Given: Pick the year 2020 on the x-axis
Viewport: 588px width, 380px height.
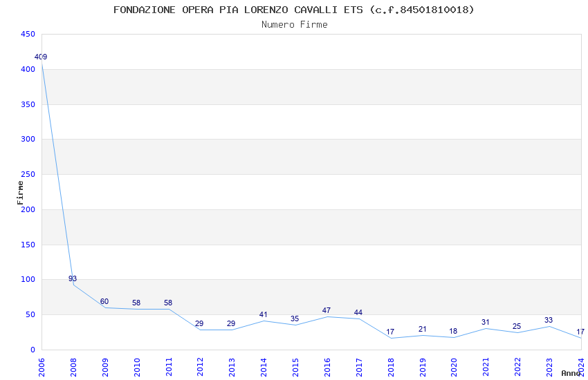Looking at the screenshot, I should (x=454, y=367).
